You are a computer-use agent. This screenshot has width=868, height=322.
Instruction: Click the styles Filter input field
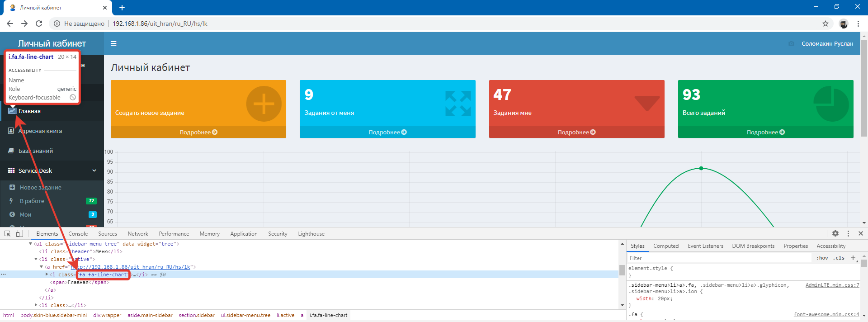pyautogui.click(x=719, y=258)
